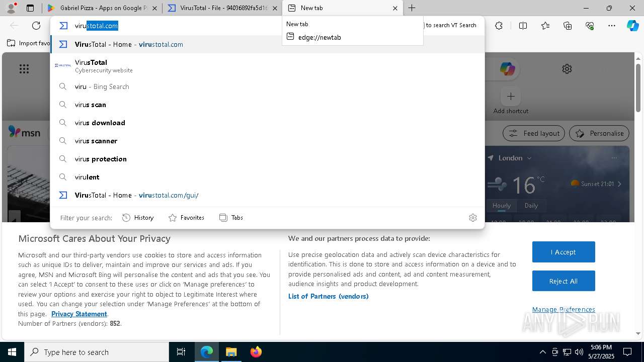Click the browser profile avatar icon
Image resolution: width=644 pixels, height=362 pixels.
pyautogui.click(x=11, y=8)
